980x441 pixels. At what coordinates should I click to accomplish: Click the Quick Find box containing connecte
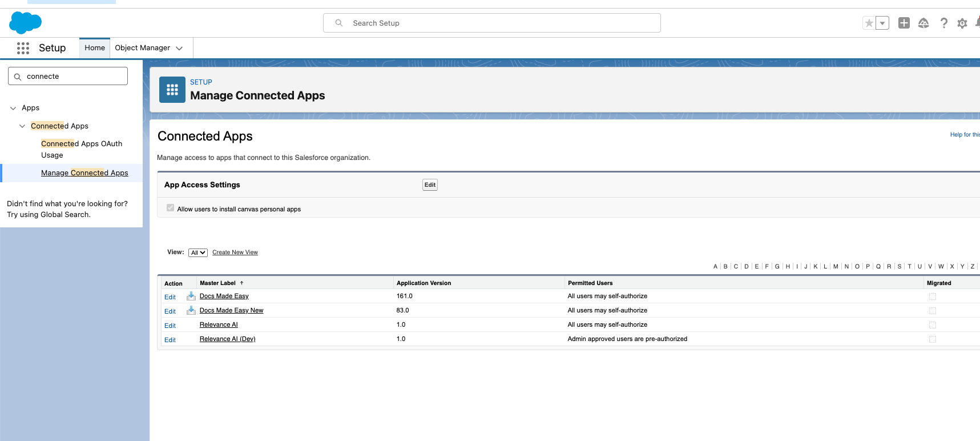68,76
